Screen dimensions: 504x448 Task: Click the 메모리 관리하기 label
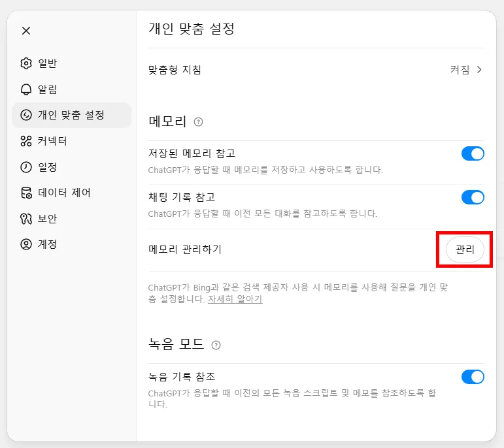coord(185,249)
